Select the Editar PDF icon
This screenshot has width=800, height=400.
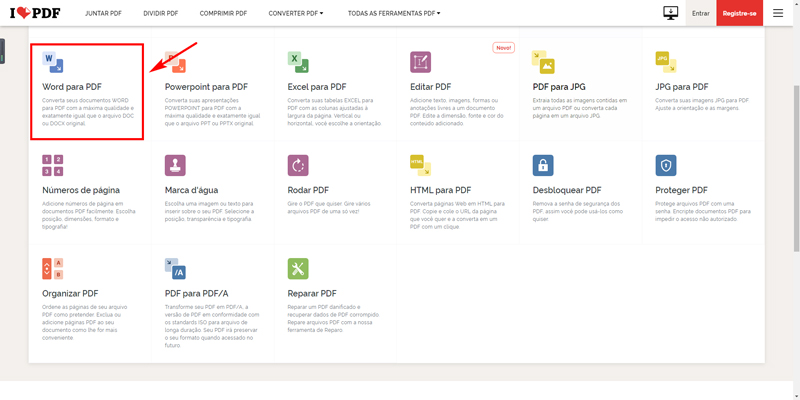pyautogui.click(x=420, y=62)
